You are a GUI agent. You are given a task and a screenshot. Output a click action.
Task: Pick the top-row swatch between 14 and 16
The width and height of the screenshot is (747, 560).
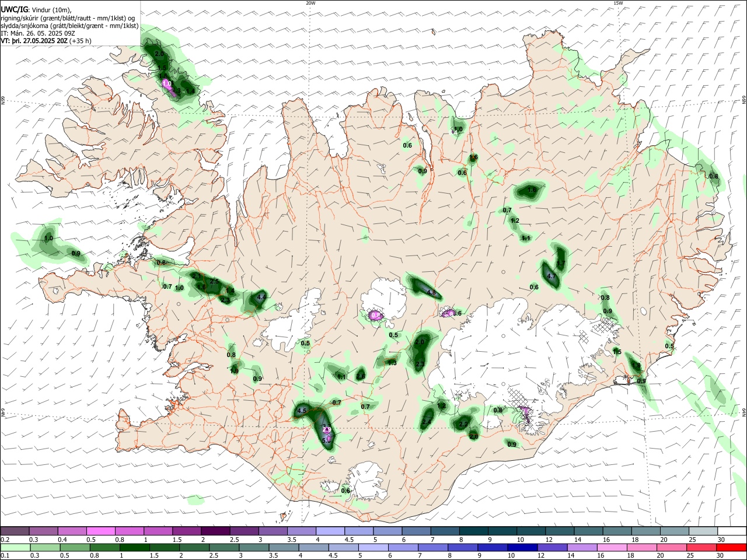point(588,531)
